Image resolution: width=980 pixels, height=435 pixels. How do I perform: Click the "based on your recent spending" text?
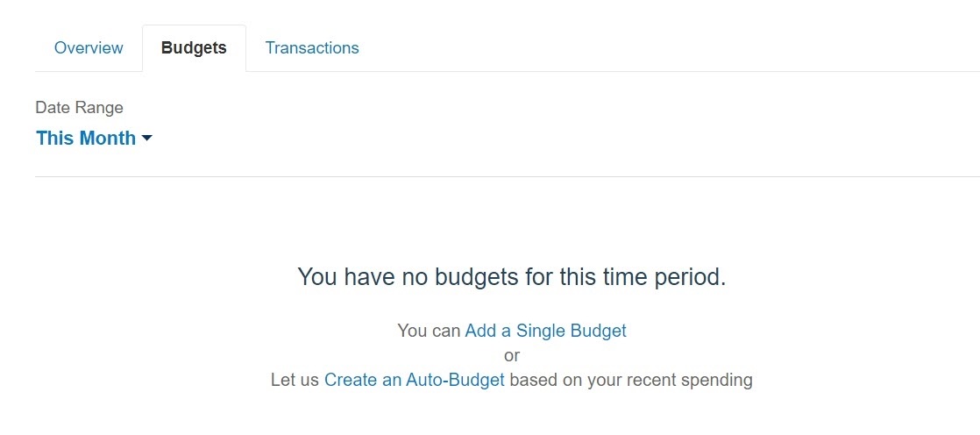[x=630, y=380]
